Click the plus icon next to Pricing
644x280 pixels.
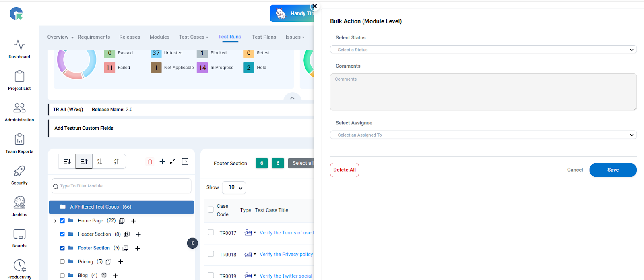pyautogui.click(x=120, y=262)
